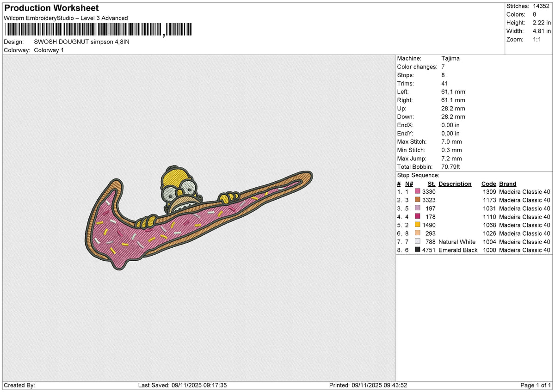Screen dimensions: 555x392
Task: Click stitch count 4751 in last row
Action: tap(429, 250)
